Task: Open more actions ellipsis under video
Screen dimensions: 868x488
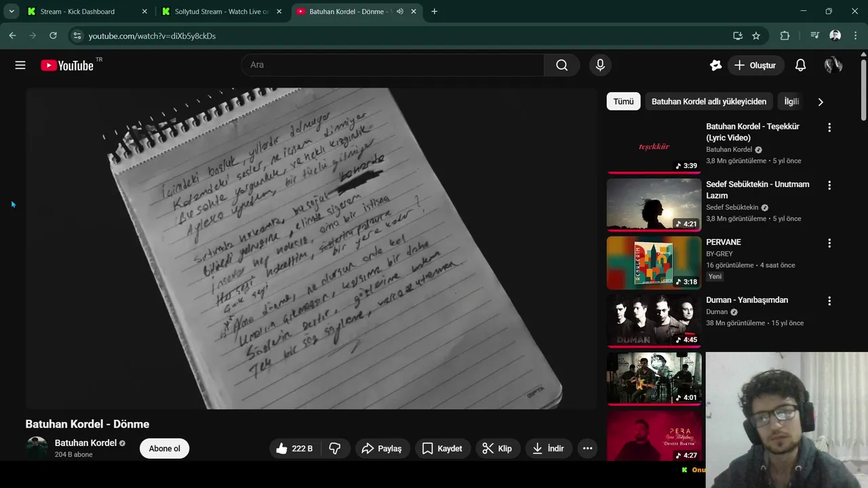Action: (x=587, y=449)
